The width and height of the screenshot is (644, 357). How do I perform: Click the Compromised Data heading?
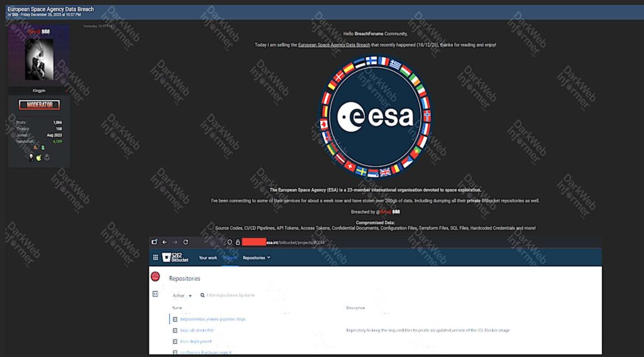(x=375, y=223)
